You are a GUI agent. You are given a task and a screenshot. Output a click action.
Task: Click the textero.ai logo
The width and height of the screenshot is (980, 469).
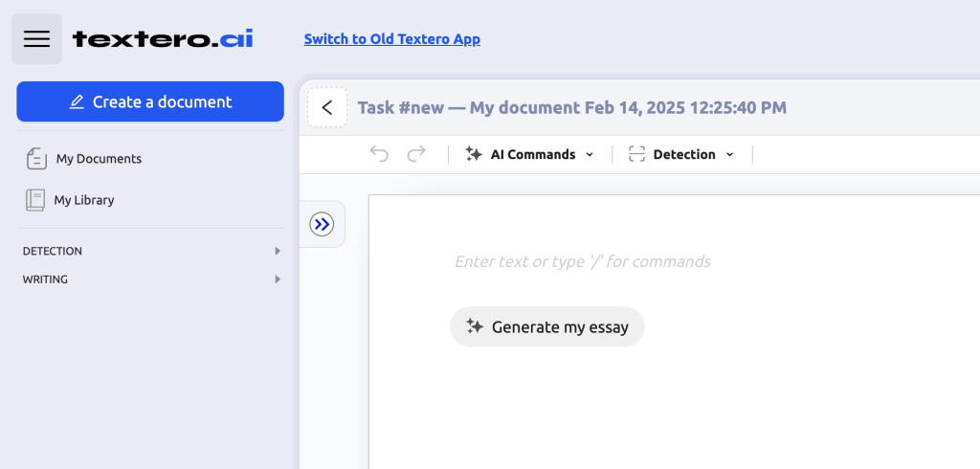coord(163,39)
